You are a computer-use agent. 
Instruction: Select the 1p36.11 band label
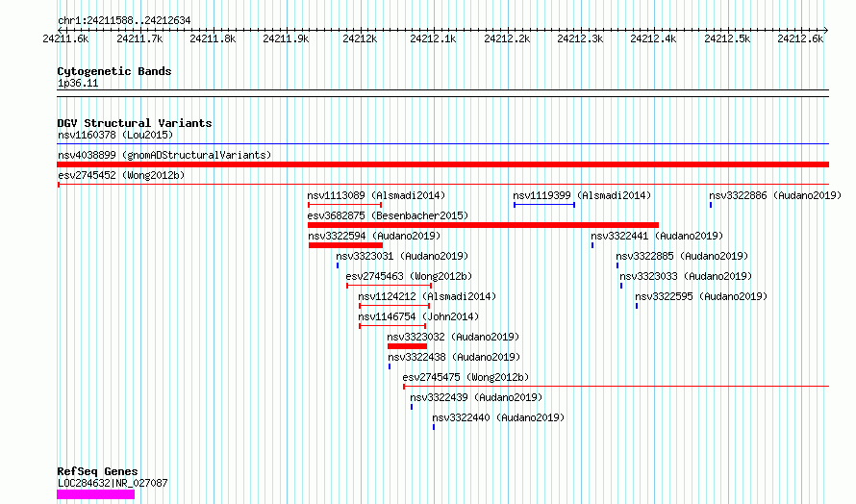pyautogui.click(x=78, y=83)
